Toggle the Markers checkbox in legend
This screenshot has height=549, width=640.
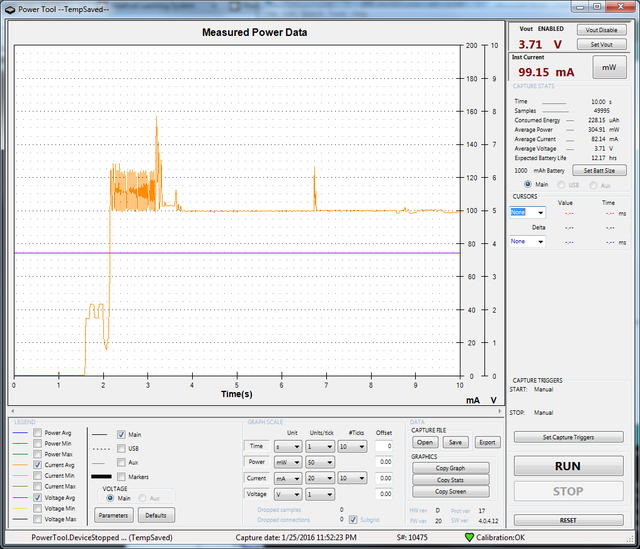[x=122, y=477]
